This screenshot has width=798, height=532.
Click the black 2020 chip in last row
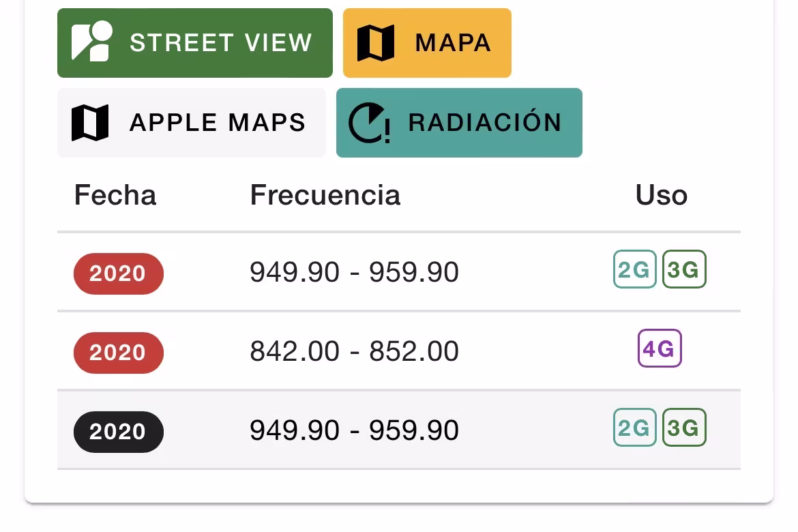[x=119, y=432]
